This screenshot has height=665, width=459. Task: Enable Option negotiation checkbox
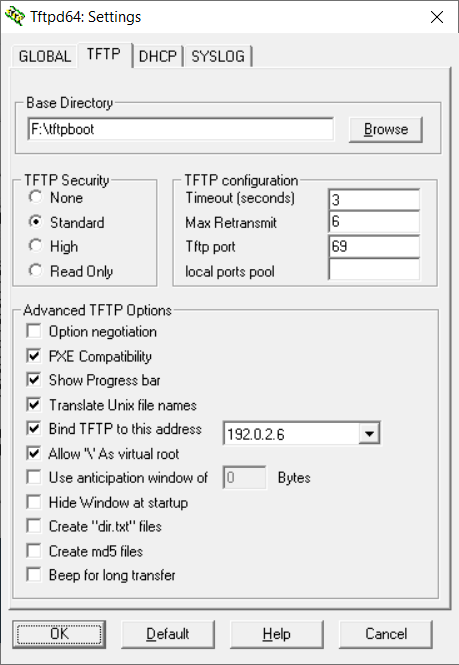point(34,331)
